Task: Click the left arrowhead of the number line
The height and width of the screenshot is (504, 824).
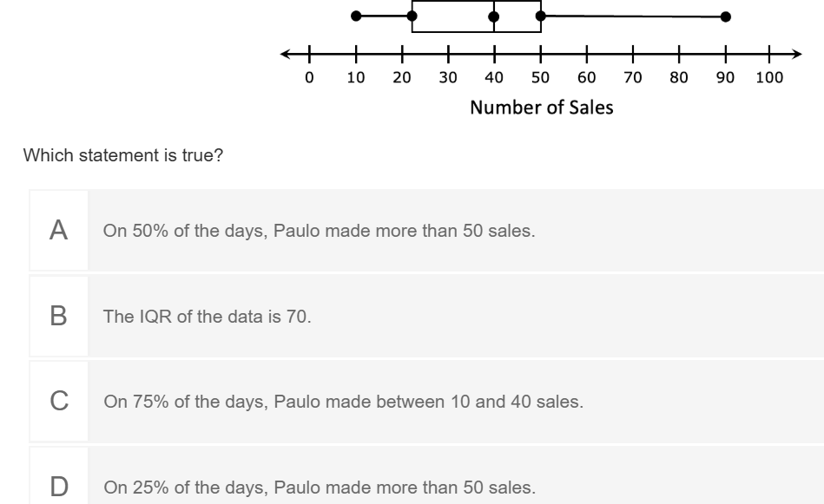Action: [x=286, y=54]
